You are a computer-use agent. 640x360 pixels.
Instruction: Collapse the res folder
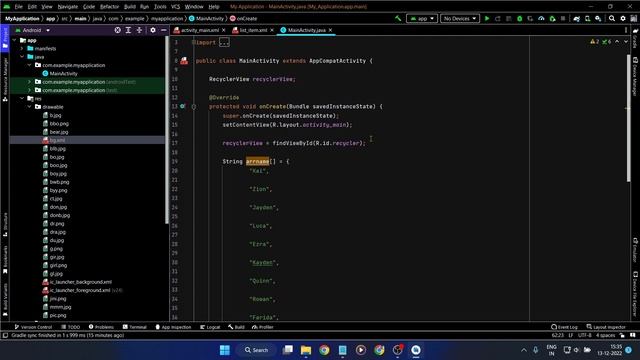tap(22, 98)
